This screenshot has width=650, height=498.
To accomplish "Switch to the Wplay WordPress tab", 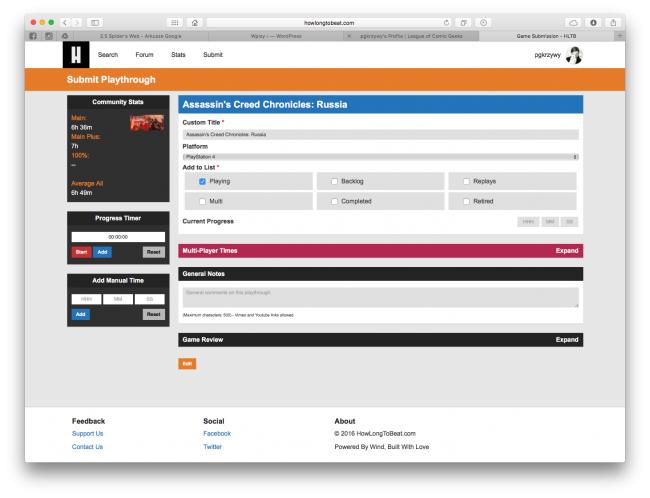I will click(x=276, y=36).
